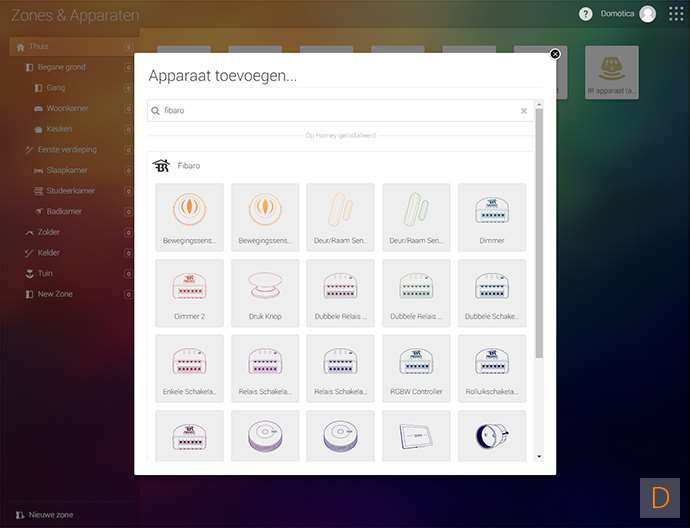Choose the Druk Knop device
This screenshot has width=690, height=528.
(x=265, y=293)
